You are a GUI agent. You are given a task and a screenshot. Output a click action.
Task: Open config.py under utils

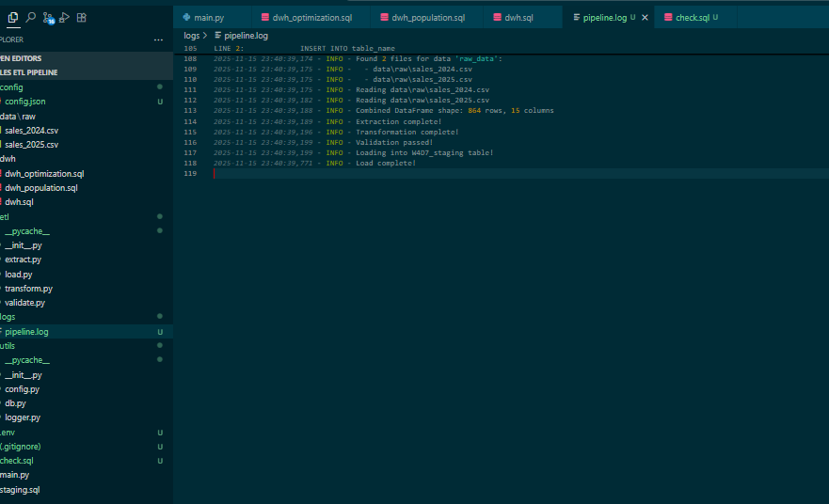[87, 389]
